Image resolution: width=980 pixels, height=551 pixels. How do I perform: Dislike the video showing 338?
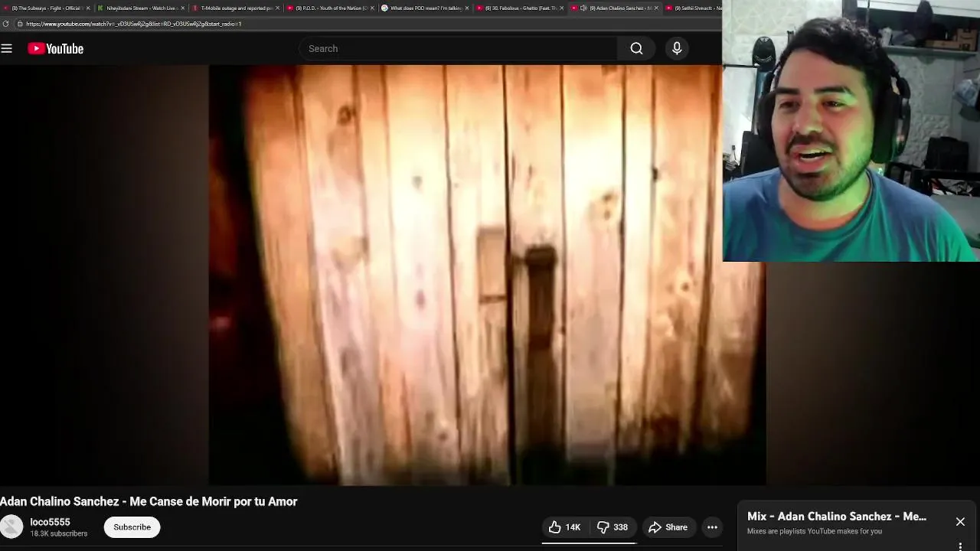point(612,527)
